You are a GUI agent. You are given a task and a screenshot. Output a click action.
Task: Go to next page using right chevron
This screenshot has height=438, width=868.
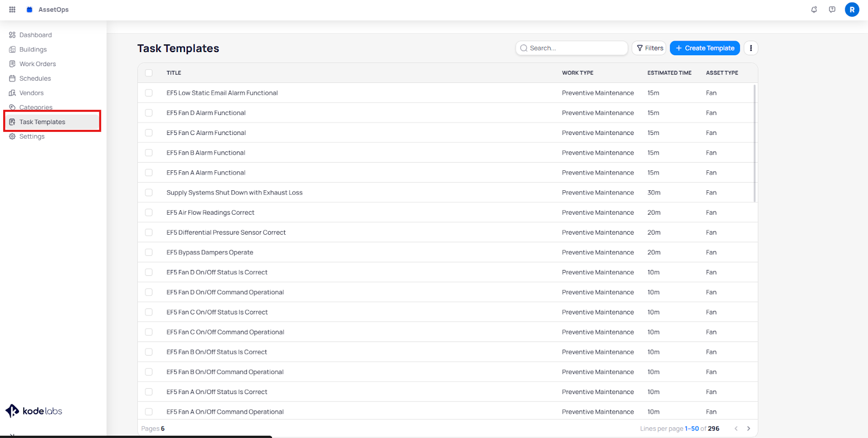coord(749,429)
